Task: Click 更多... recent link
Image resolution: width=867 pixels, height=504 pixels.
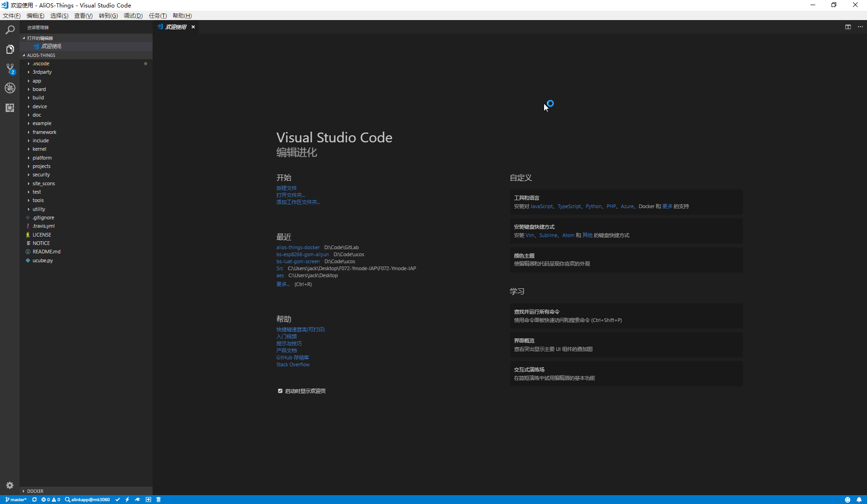Action: [283, 284]
